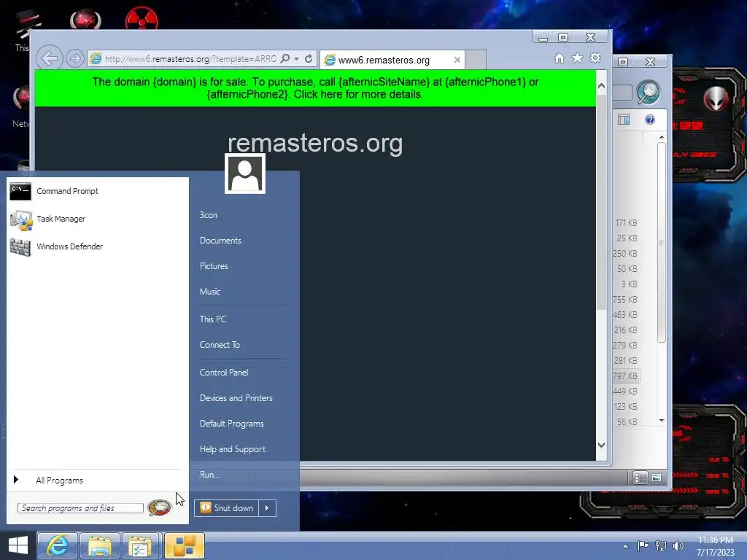
Task: Open Default Programs
Action: coord(232,424)
